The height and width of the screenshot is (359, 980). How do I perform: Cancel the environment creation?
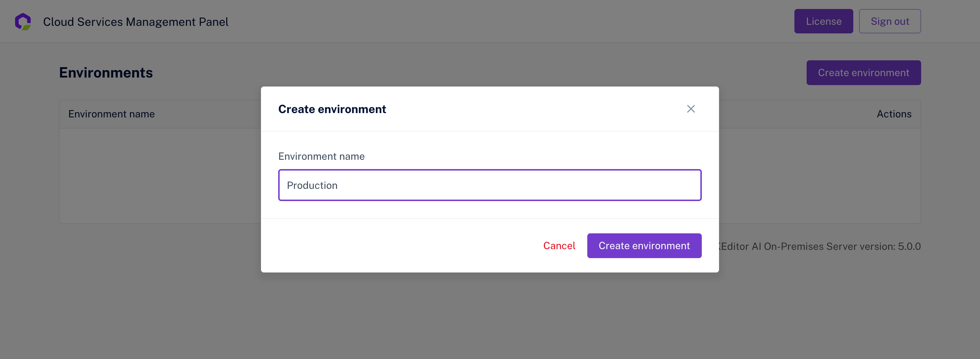tap(559, 246)
